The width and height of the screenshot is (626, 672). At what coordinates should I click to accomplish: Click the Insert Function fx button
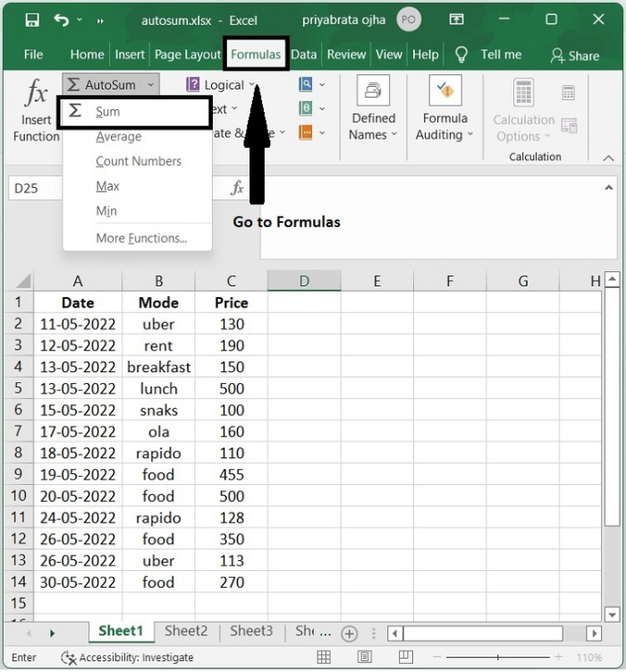(37, 110)
